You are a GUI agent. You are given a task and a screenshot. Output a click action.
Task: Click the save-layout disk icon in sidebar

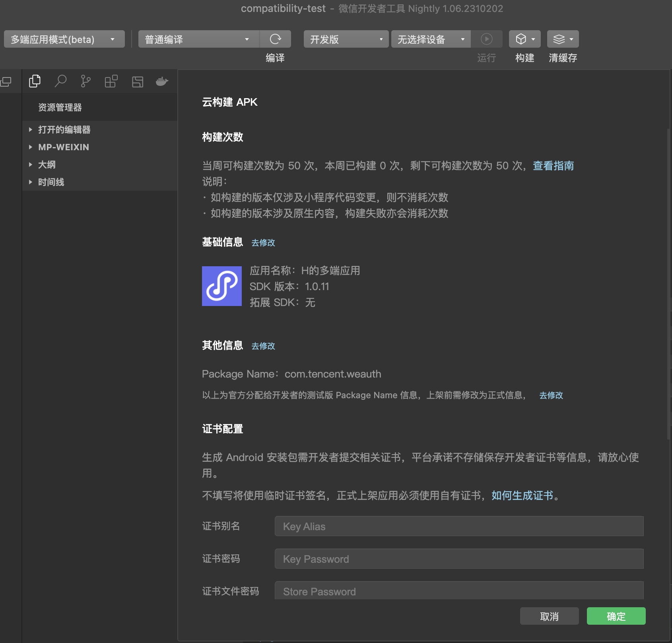tap(138, 82)
